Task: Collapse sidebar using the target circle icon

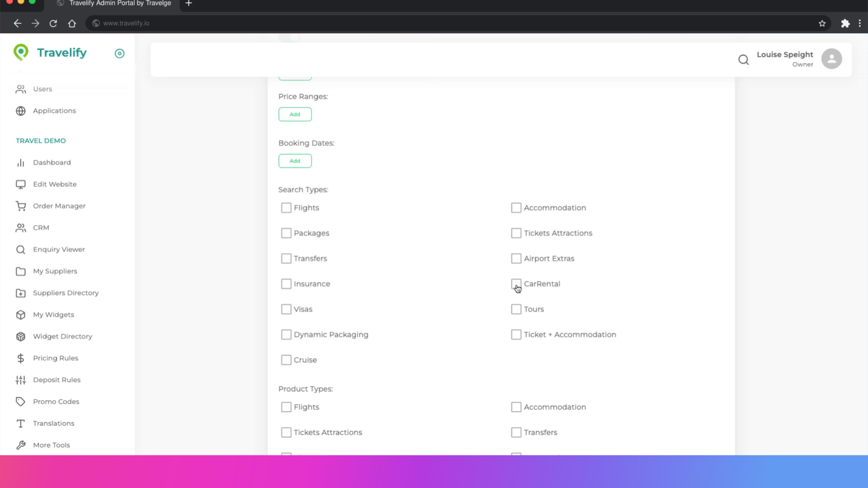Action: point(119,53)
